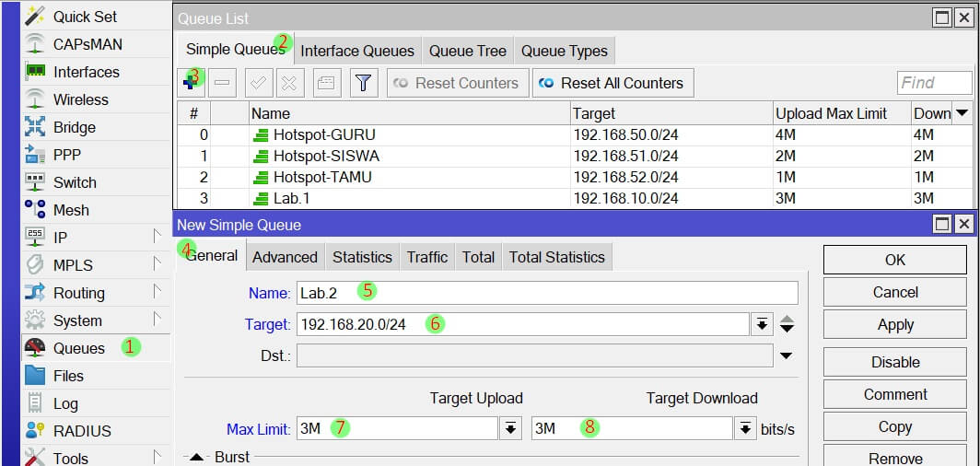
Task: Click the Comment note toolbar icon
Action: click(325, 83)
